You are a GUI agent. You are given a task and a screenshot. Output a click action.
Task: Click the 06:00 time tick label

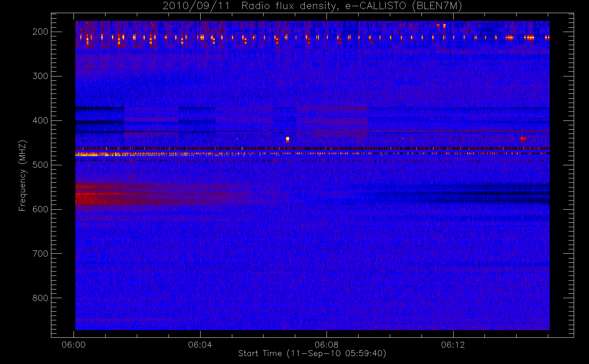point(74,345)
